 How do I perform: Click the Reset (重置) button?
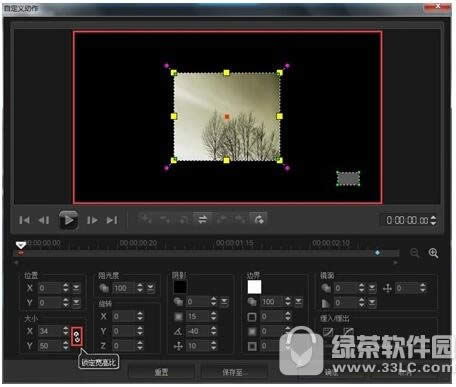161,372
